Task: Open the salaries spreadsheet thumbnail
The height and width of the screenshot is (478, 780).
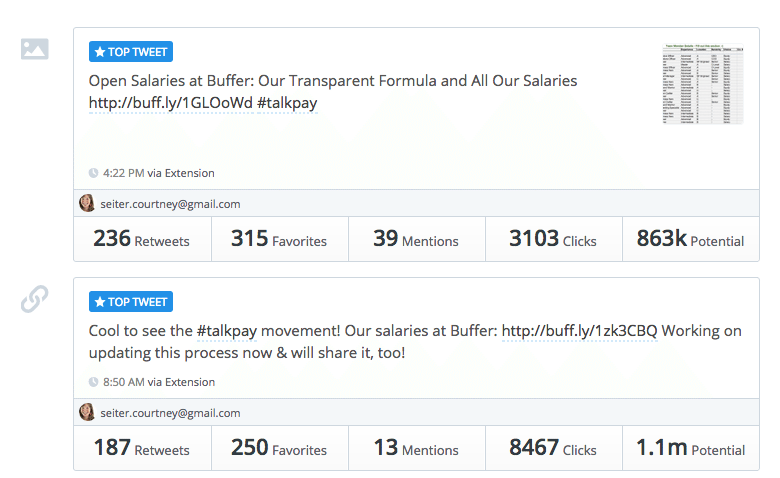Action: (703, 84)
